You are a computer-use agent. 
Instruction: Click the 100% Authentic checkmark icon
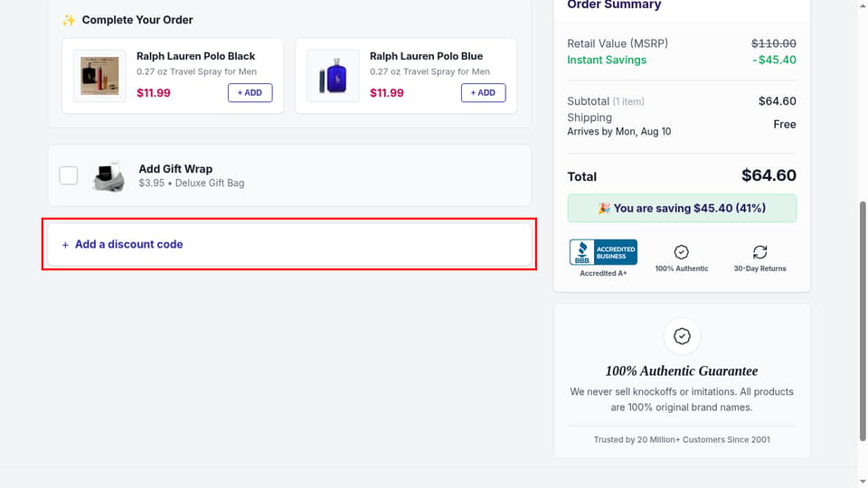[682, 252]
